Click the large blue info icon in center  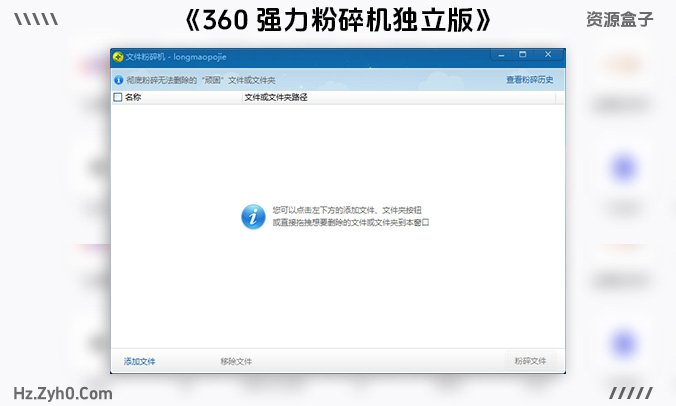pos(253,216)
